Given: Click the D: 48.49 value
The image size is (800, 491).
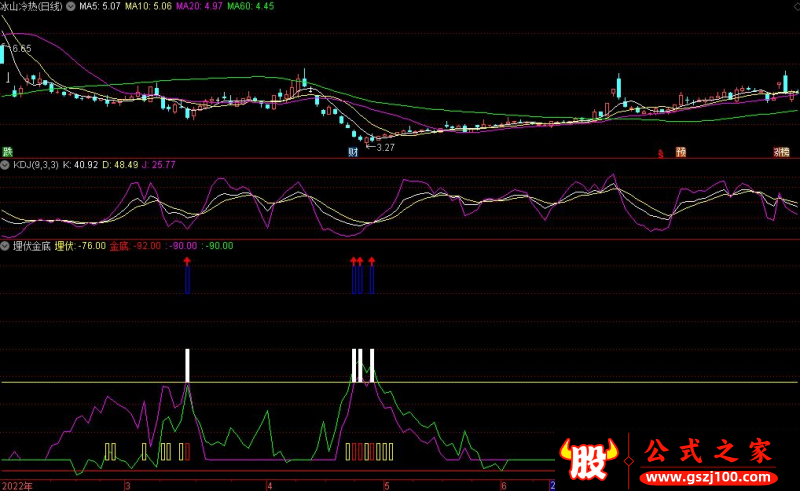Looking at the screenshot, I should click(120, 165).
